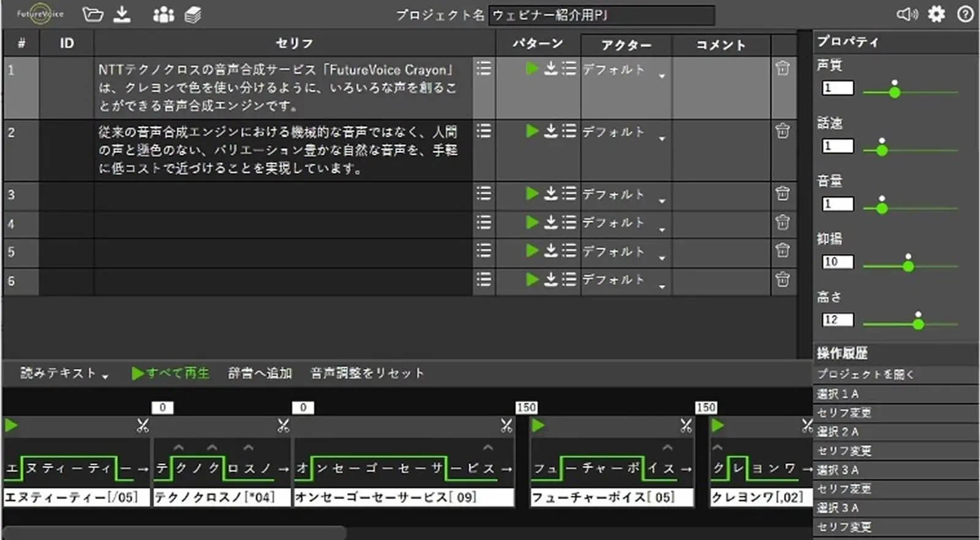Image resolution: width=980 pixels, height=540 pixels.
Task: Cut the phrase at scissors after エヌティーティー
Action: 143,425
